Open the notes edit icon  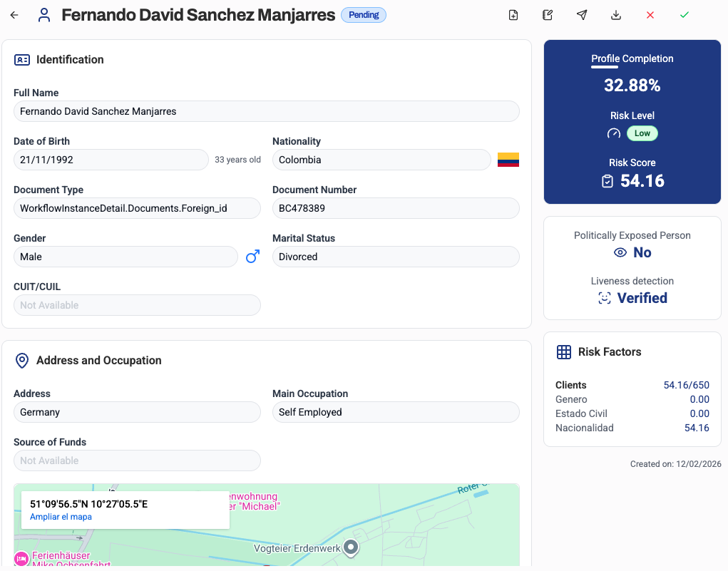(x=548, y=15)
